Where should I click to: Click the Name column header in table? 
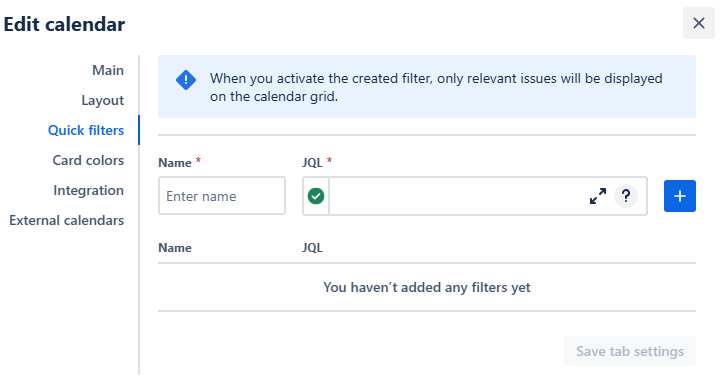(175, 248)
